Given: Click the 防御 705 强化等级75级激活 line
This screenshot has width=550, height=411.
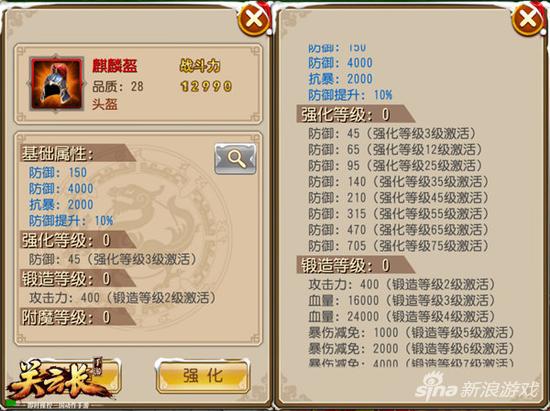Looking at the screenshot, I should (x=398, y=246).
